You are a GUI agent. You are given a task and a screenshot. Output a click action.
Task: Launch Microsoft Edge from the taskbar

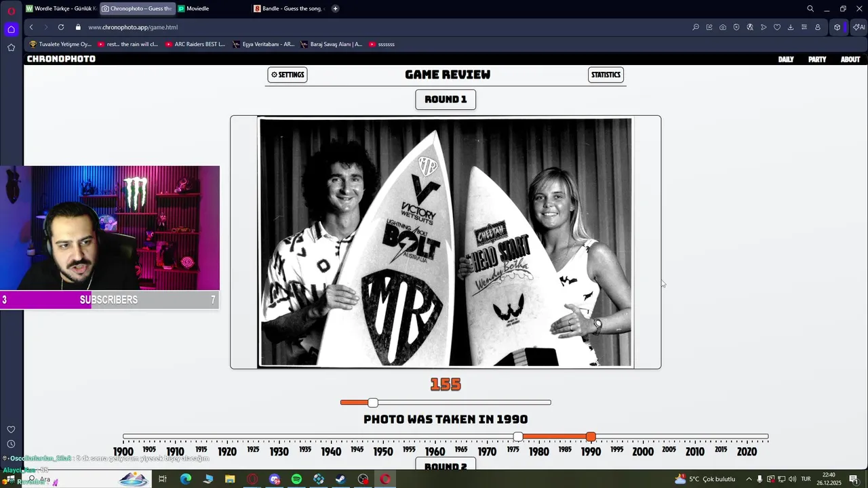pyautogui.click(x=185, y=479)
